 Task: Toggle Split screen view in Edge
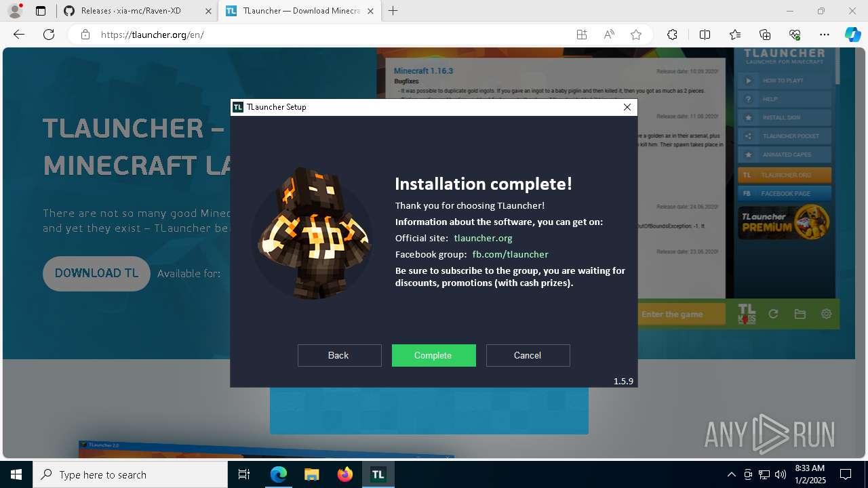point(705,35)
